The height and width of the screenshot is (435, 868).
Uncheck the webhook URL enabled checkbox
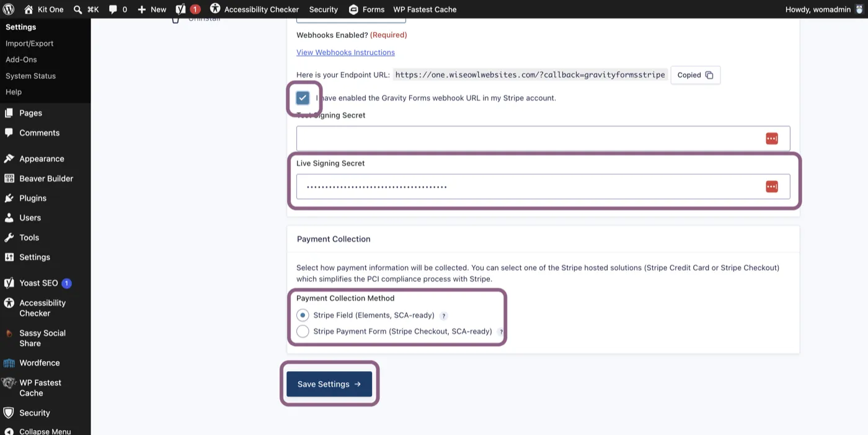303,98
